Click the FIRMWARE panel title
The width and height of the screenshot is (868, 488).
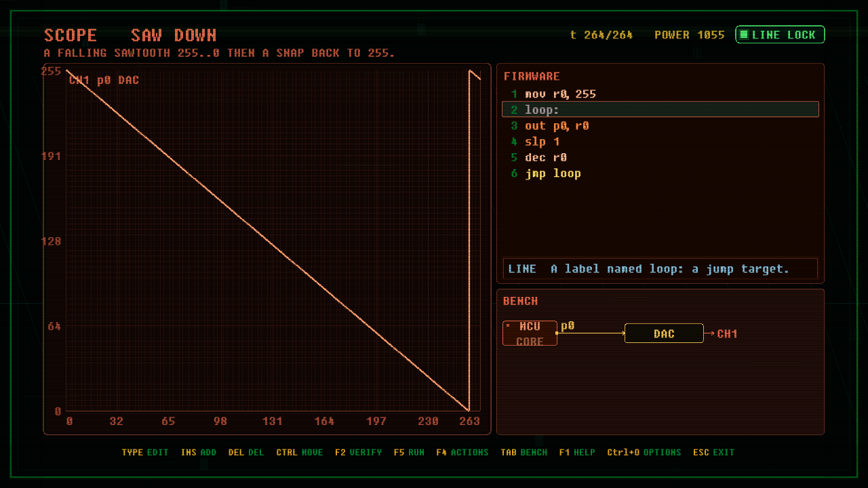pyautogui.click(x=532, y=77)
